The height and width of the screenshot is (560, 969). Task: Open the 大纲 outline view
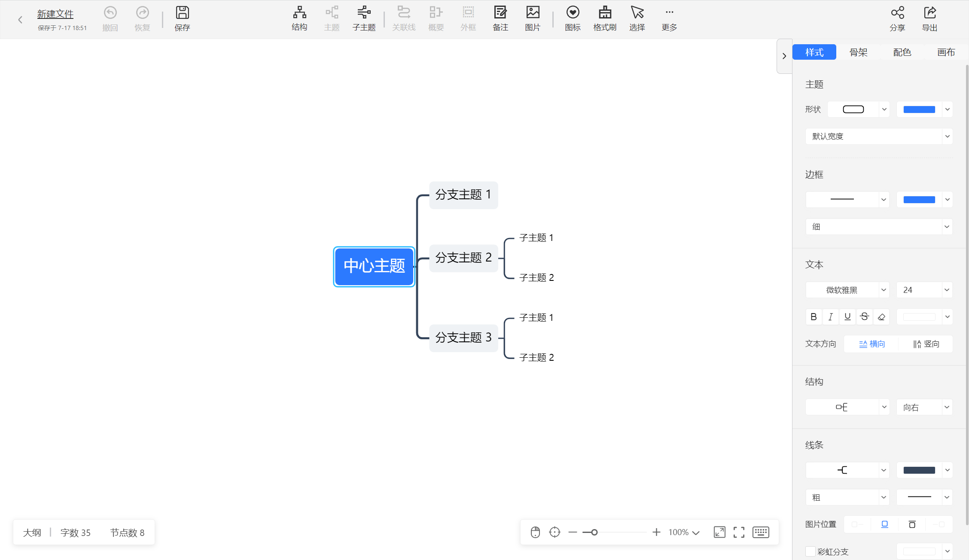32,533
